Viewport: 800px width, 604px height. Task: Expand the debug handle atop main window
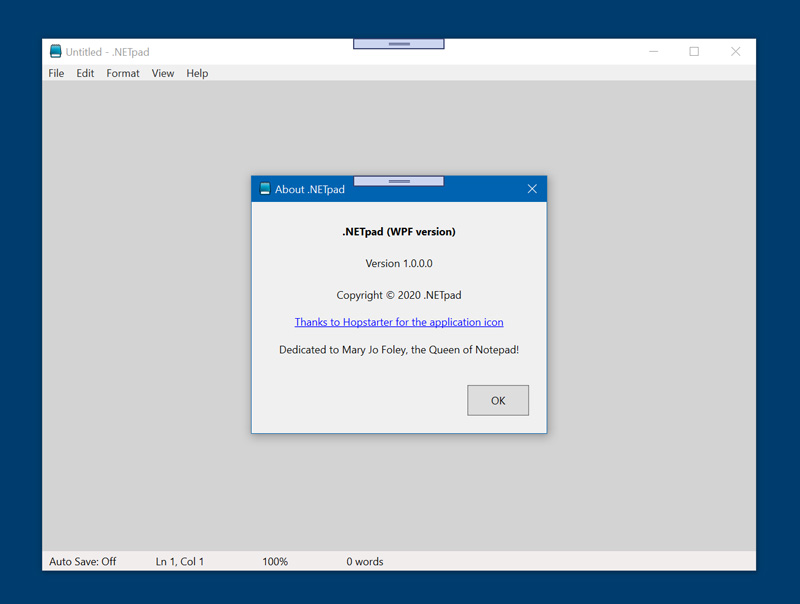click(x=399, y=44)
